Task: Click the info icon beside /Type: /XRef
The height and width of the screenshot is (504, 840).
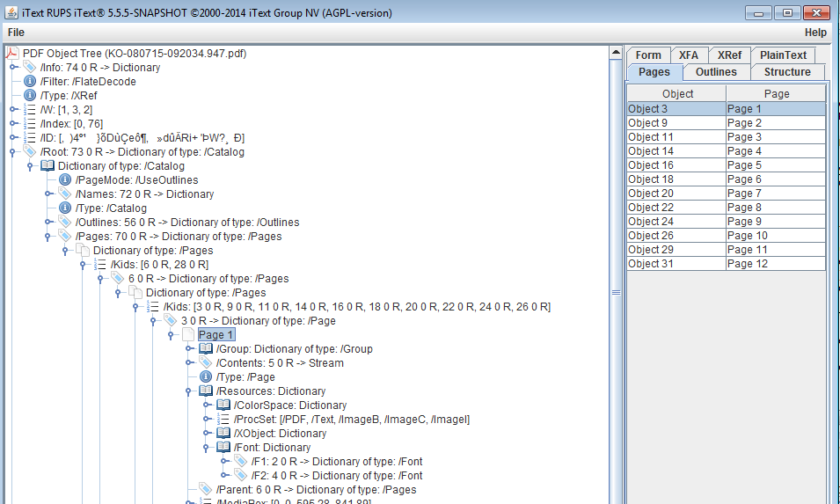Action: [x=30, y=95]
